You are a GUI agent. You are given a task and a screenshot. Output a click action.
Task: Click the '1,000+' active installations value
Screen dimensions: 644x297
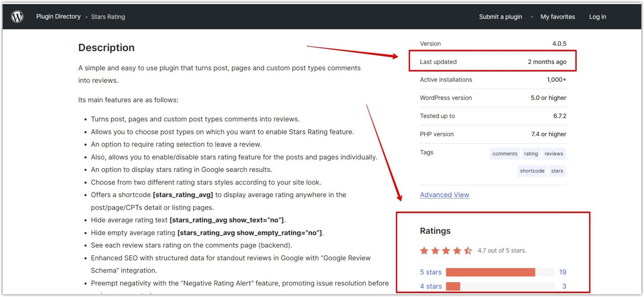pos(556,80)
